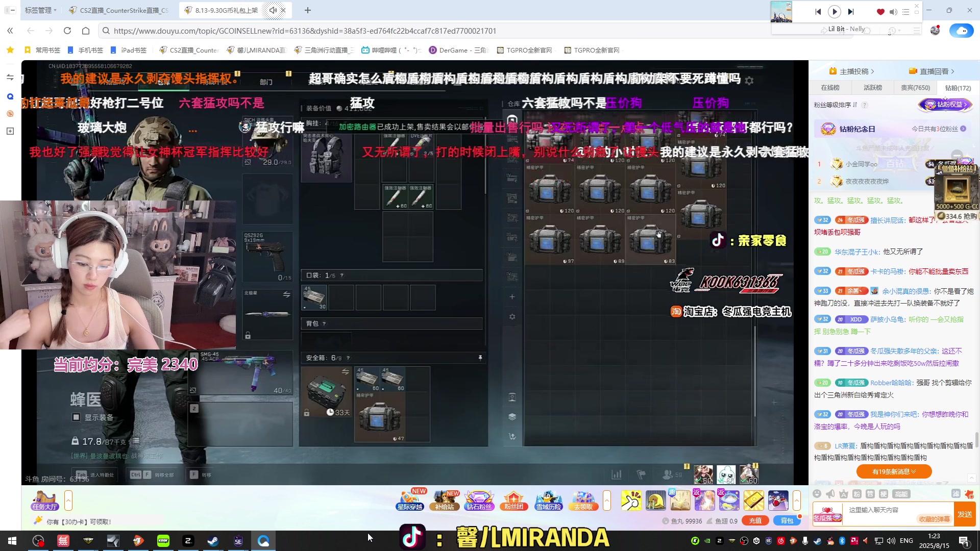Toggle 显示装备 checkbox in game
This screenshot has width=980, height=551.
pyautogui.click(x=76, y=417)
